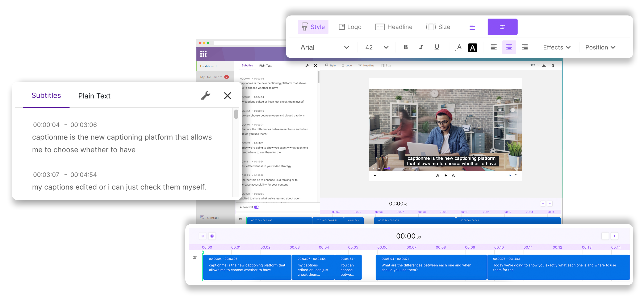Switch to the Plain Text tab
The image size is (644, 306).
[94, 96]
